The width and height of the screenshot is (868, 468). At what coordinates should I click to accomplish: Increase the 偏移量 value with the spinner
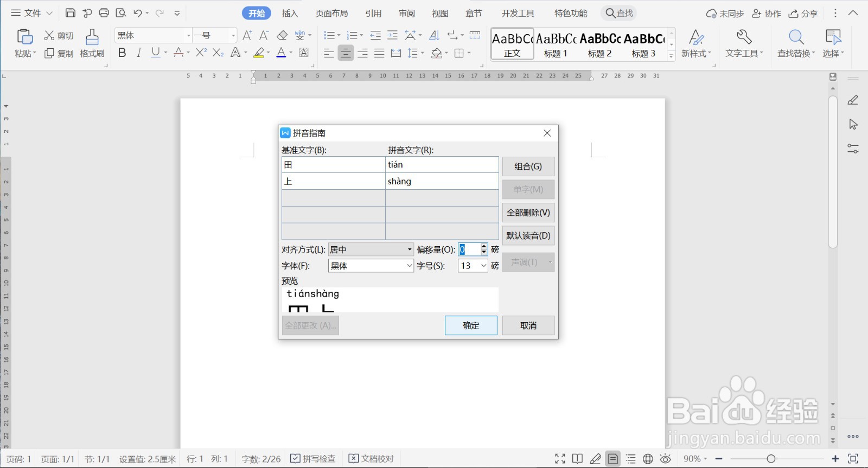(x=484, y=246)
